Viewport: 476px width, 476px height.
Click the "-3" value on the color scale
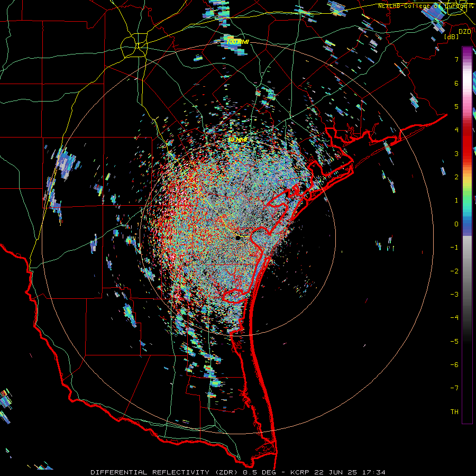(x=454, y=295)
